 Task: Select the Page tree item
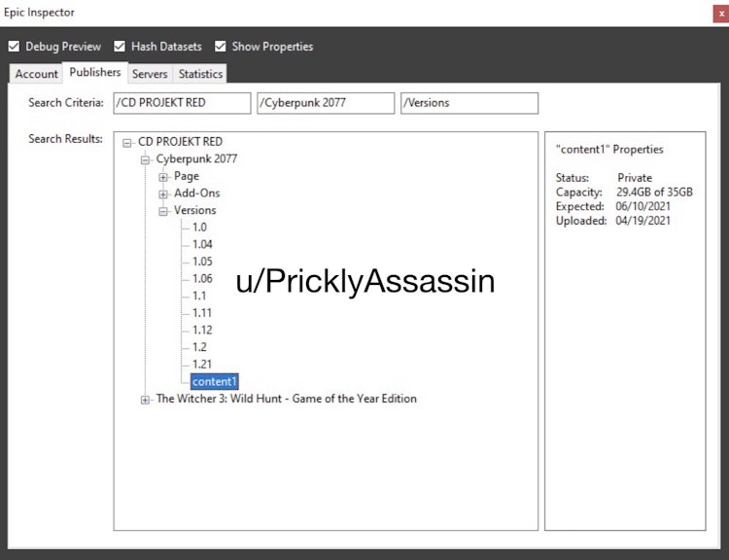tap(187, 176)
